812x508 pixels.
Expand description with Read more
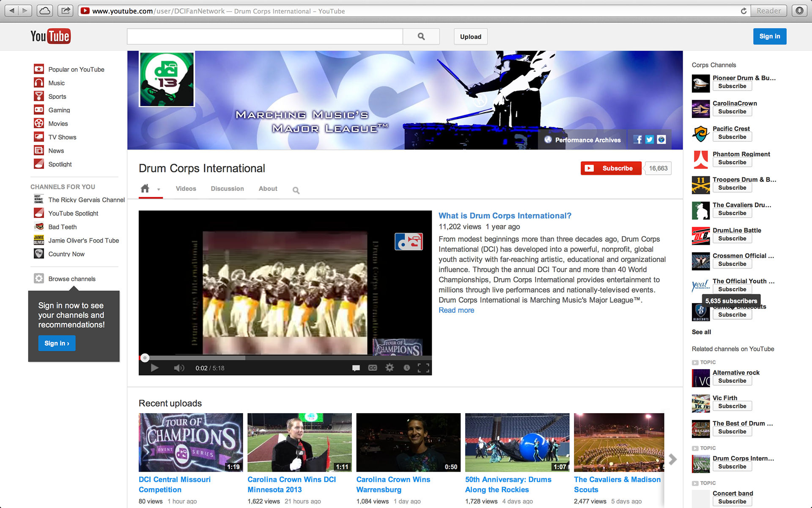[456, 310]
